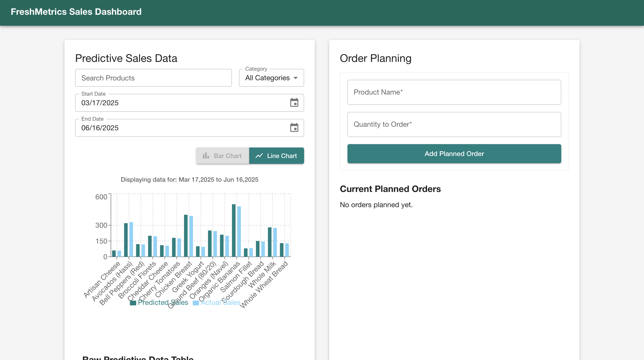The height and width of the screenshot is (360, 644).
Task: Toggle the Actual Sales legend label
Action: tap(220, 303)
